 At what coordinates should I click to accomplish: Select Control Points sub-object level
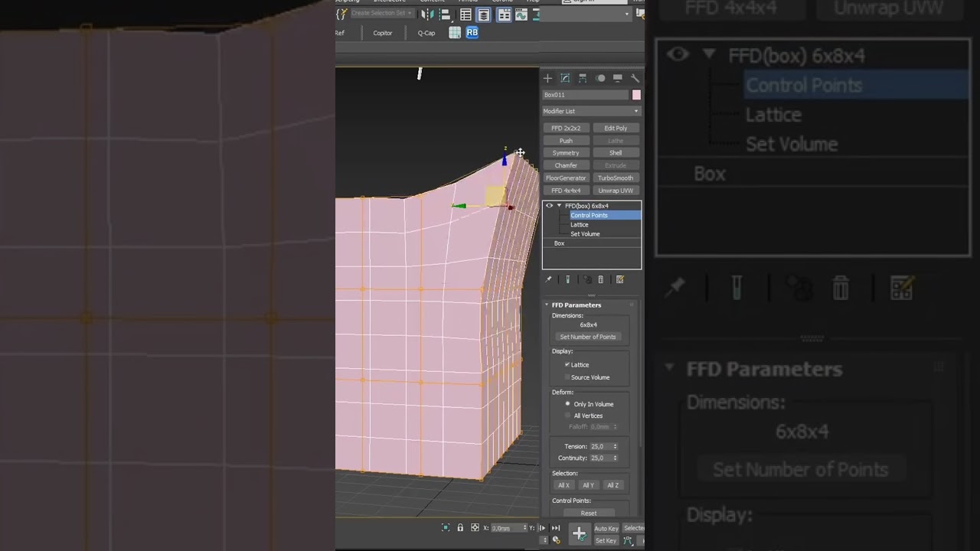click(605, 215)
